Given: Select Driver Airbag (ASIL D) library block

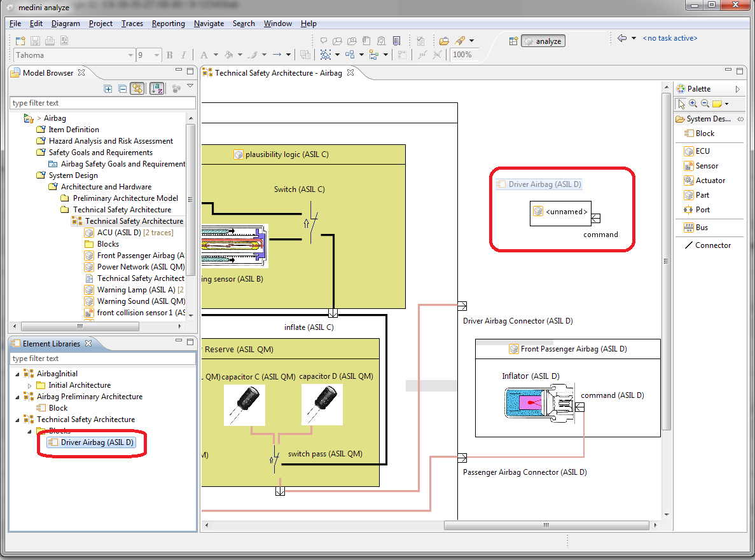Looking at the screenshot, I should click(97, 442).
